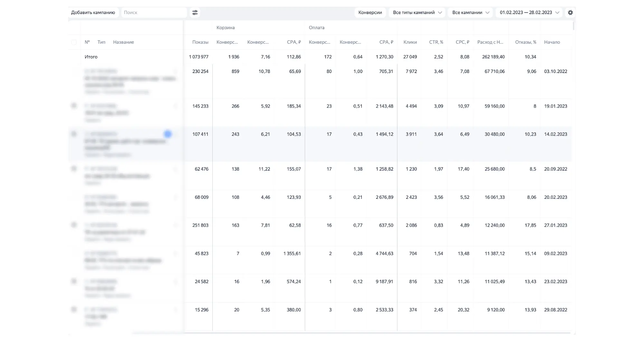Expand the "Все типы кампаний" dropdown
The height and width of the screenshot is (342, 644).
pyautogui.click(x=417, y=13)
